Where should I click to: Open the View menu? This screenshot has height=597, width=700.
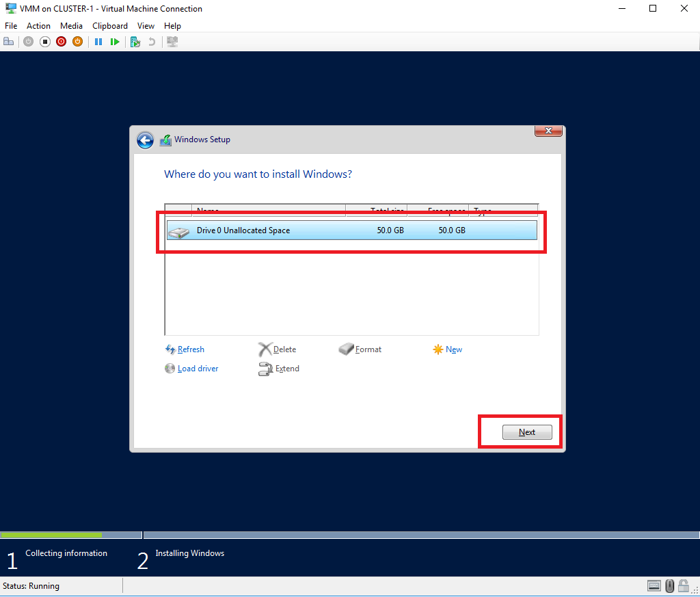(x=146, y=26)
